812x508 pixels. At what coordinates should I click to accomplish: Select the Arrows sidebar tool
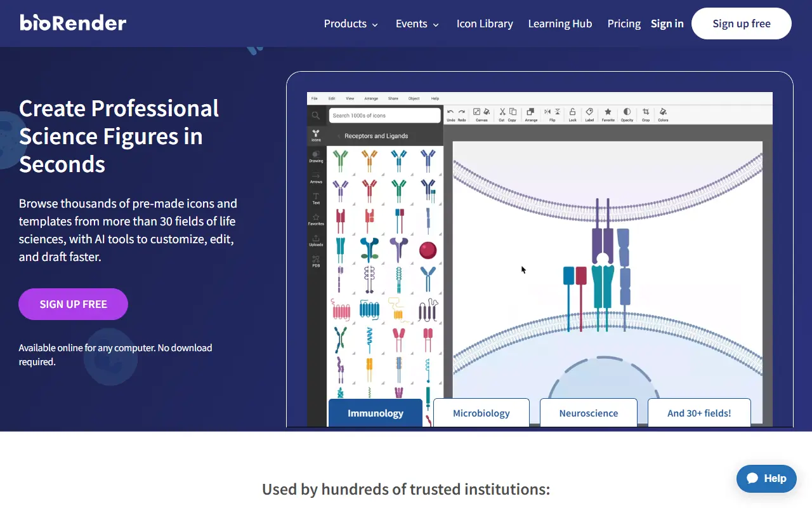pos(316,177)
